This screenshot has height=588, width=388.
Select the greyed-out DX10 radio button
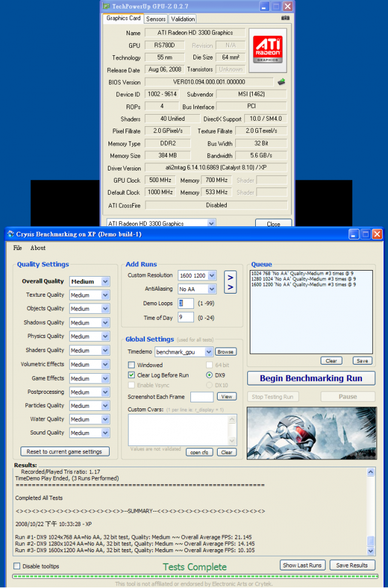(209, 385)
